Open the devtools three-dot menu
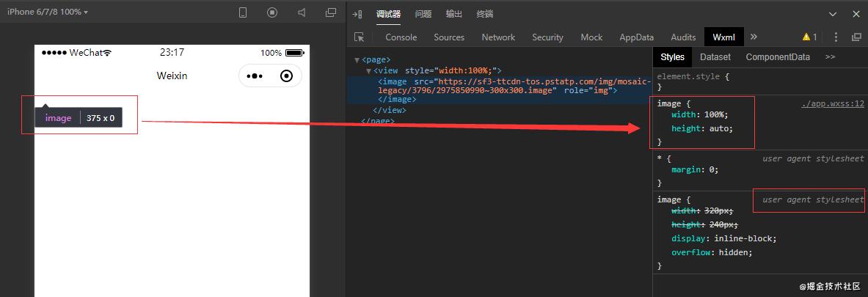This screenshot has width=868, height=297. [x=836, y=37]
